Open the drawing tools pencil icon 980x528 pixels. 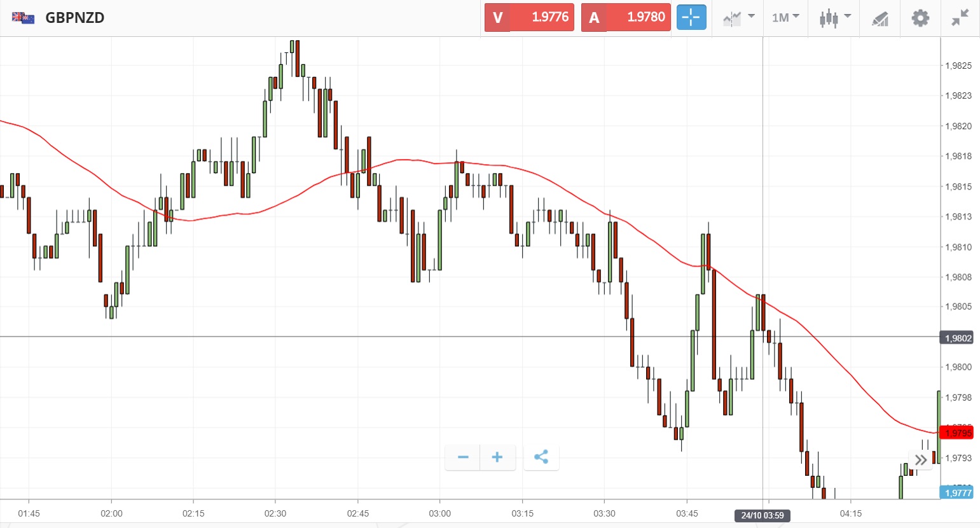click(x=880, y=18)
